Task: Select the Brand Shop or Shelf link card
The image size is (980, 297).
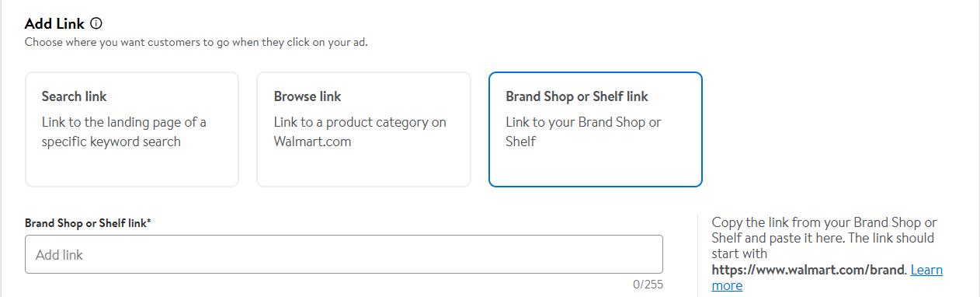Action: click(596, 130)
